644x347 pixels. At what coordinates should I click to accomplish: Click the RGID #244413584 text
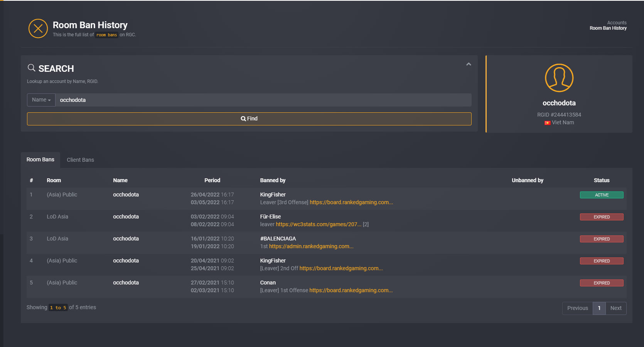tap(559, 115)
